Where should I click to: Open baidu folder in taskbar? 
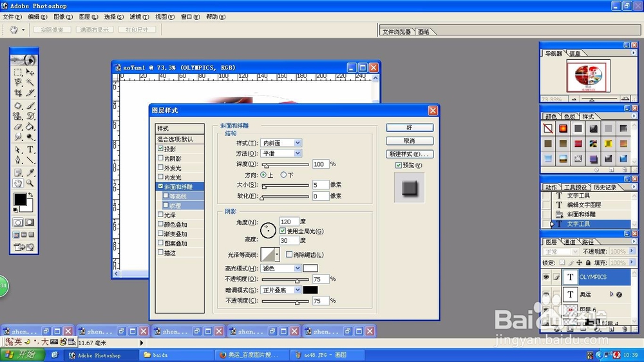176,355
